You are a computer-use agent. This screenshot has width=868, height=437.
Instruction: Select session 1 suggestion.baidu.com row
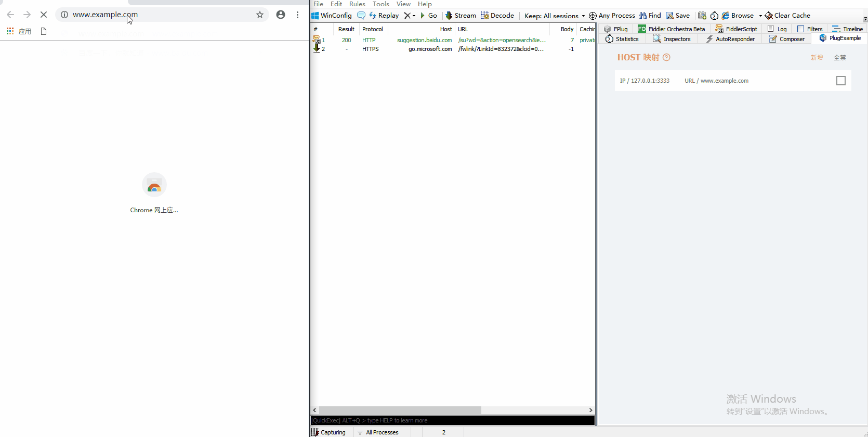pos(453,40)
